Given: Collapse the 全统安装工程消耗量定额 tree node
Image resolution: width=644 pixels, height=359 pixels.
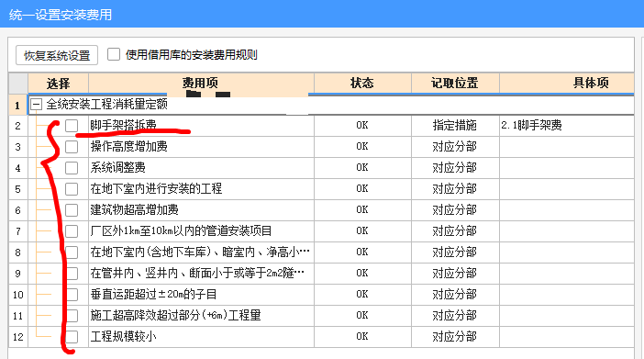Looking at the screenshot, I should coord(36,105).
